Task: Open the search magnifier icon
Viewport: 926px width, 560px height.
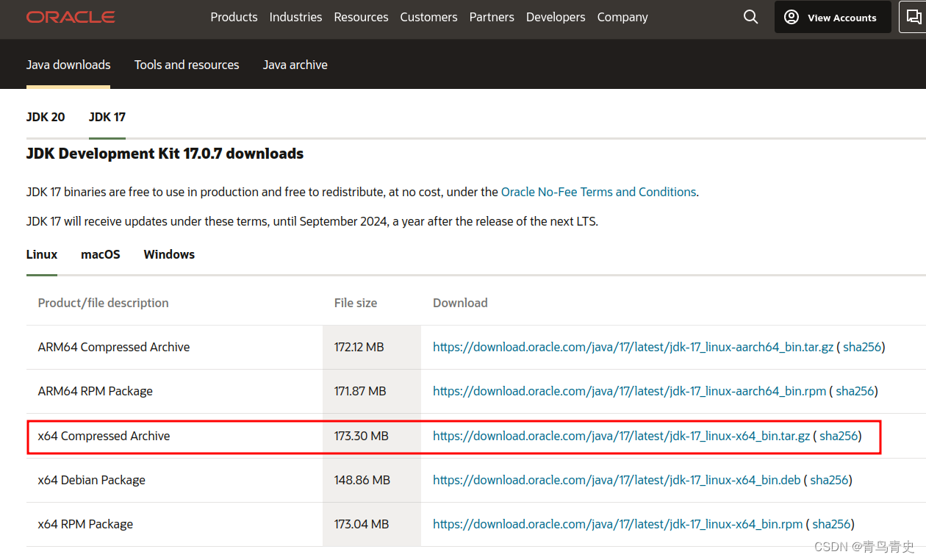Action: pos(750,17)
